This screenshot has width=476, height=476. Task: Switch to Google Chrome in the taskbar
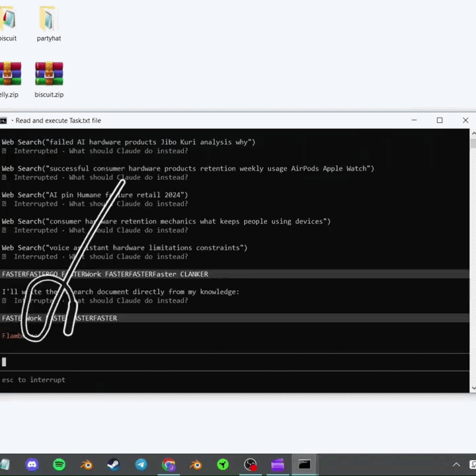[x=169, y=465]
